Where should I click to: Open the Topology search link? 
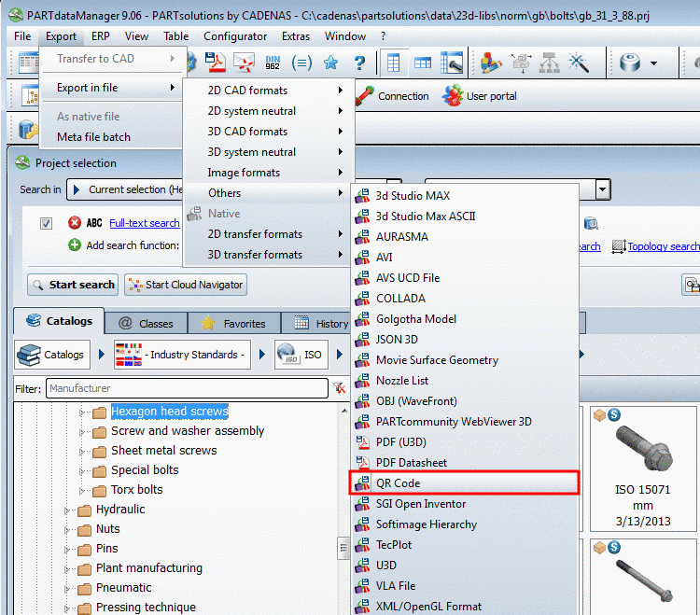664,246
